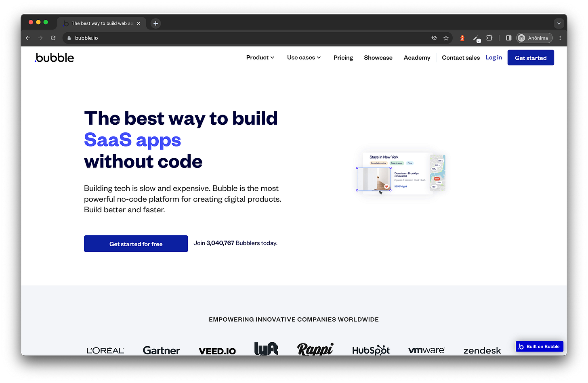Open the Lighthouse extension icon
The width and height of the screenshot is (588, 383).
pyautogui.click(x=462, y=38)
